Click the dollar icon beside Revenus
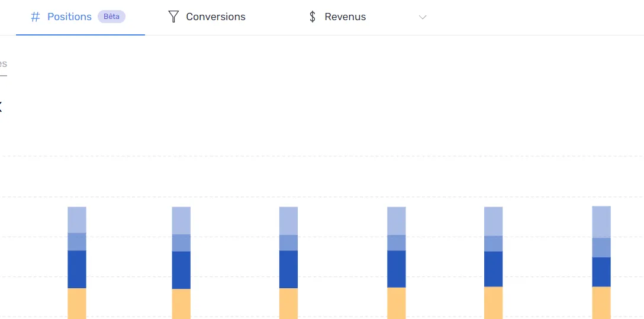This screenshot has width=644, height=319. (x=313, y=17)
